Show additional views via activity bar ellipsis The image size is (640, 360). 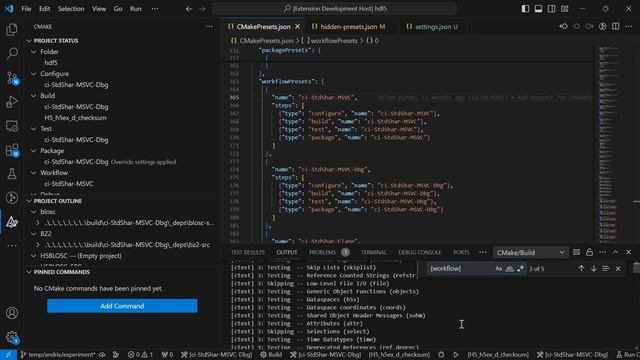click(12, 246)
